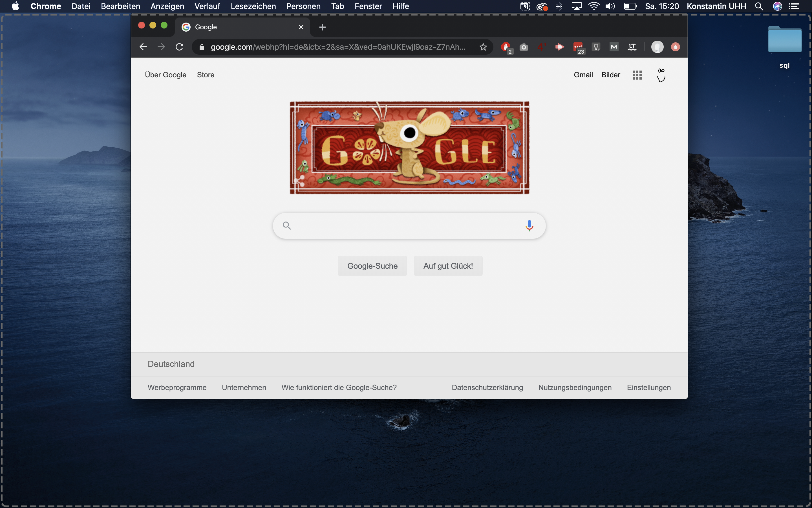Click the Creative Cloud menu bar icon
812x508 pixels.
pyautogui.click(x=542, y=6)
